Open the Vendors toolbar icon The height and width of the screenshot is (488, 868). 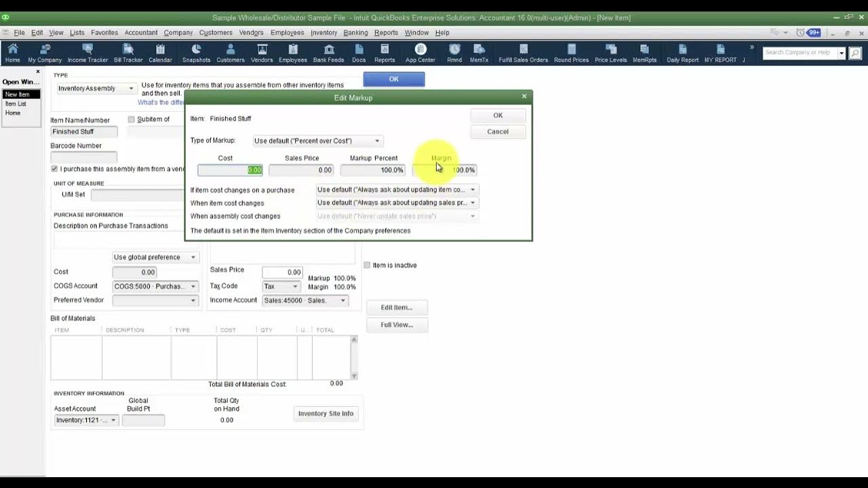(262, 54)
